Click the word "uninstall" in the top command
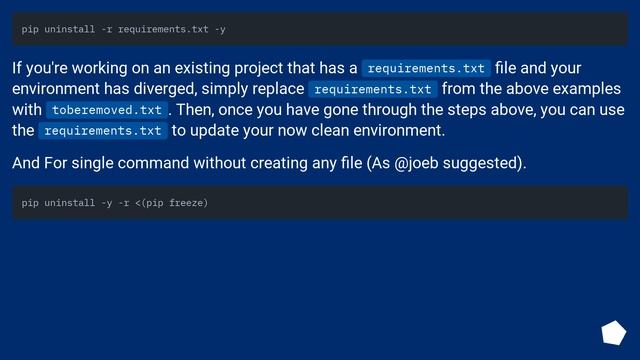The height and width of the screenshot is (360, 640). (69, 29)
